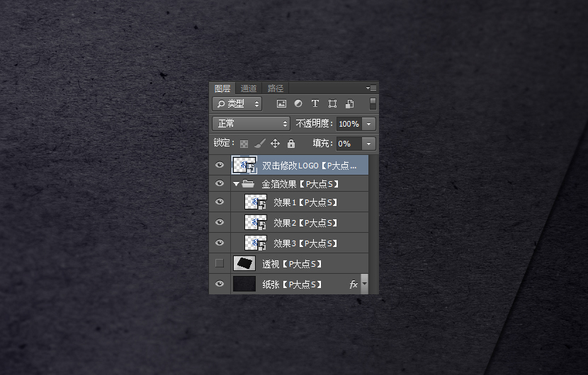Open the 正常 blend mode dropdown
Image resolution: width=588 pixels, height=375 pixels.
(x=251, y=124)
